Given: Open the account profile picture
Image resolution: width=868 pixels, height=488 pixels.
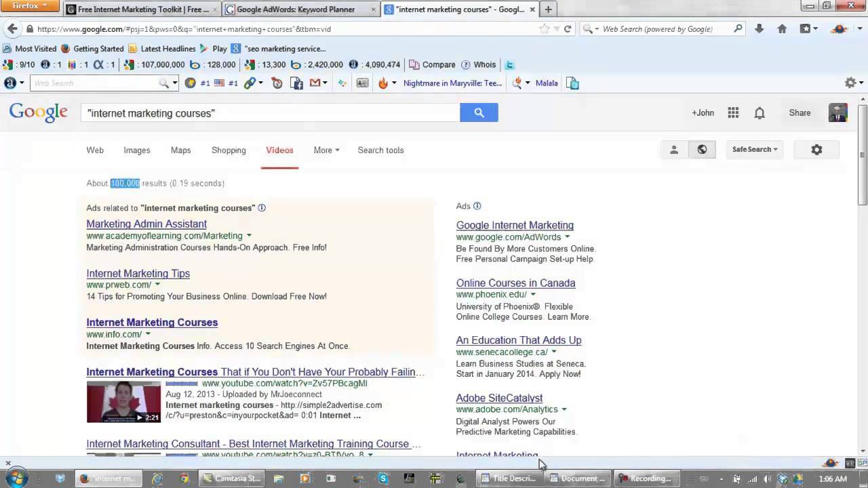Looking at the screenshot, I should click(x=838, y=113).
